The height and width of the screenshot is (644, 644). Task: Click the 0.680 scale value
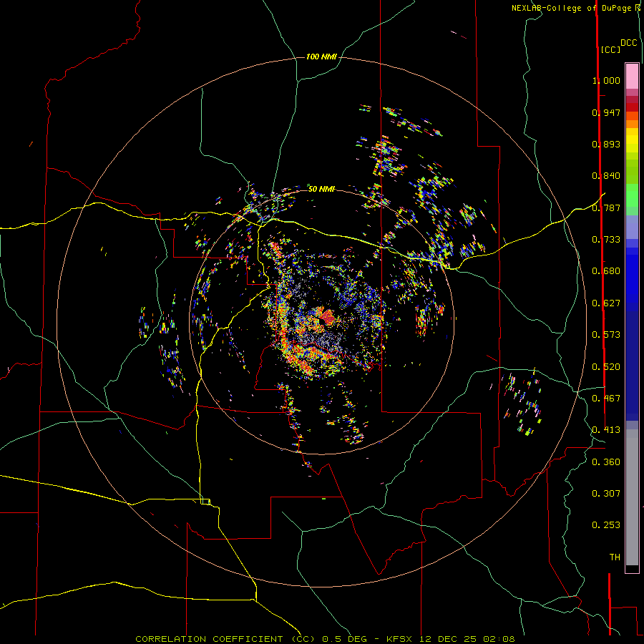pyautogui.click(x=606, y=271)
